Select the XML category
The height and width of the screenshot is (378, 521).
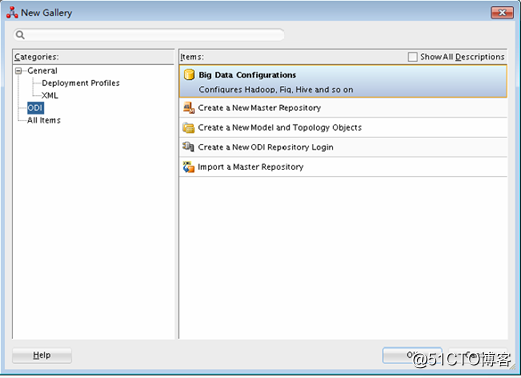click(x=50, y=95)
